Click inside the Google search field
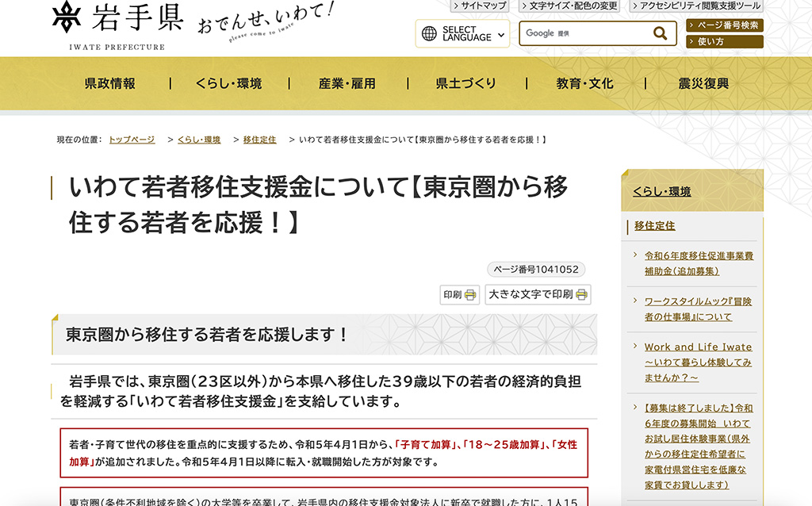The height and width of the screenshot is (506, 812). click(587, 33)
